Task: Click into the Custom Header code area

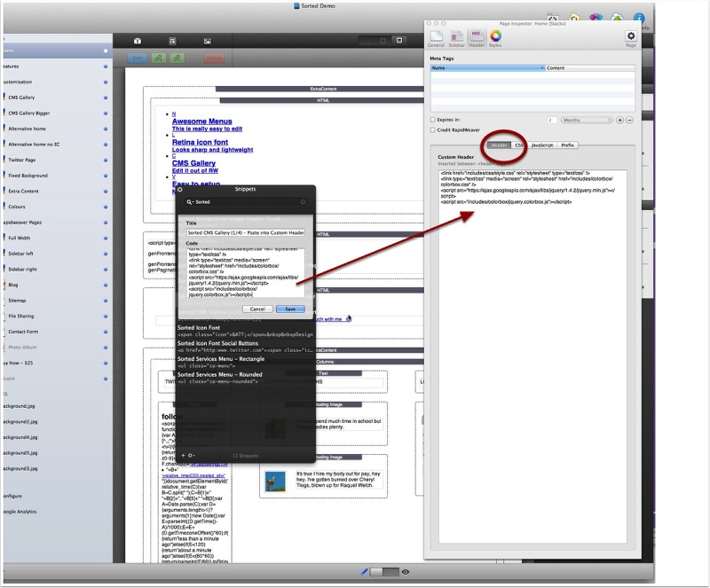Action: tap(532, 357)
